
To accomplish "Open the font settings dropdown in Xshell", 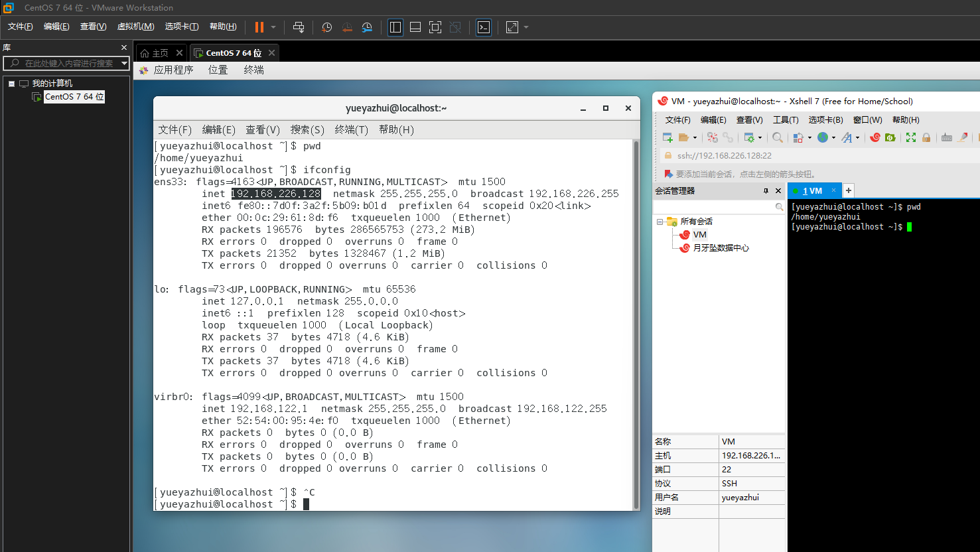I will pyautogui.click(x=858, y=137).
